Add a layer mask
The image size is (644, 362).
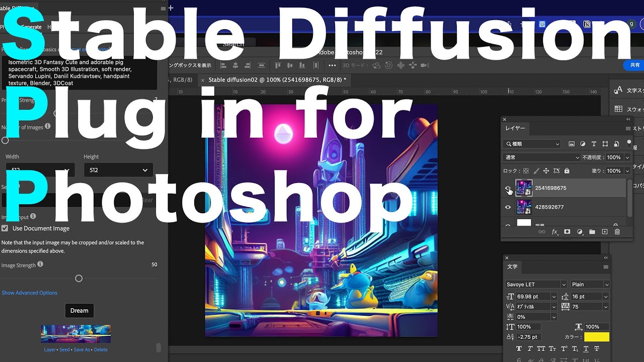(x=567, y=232)
